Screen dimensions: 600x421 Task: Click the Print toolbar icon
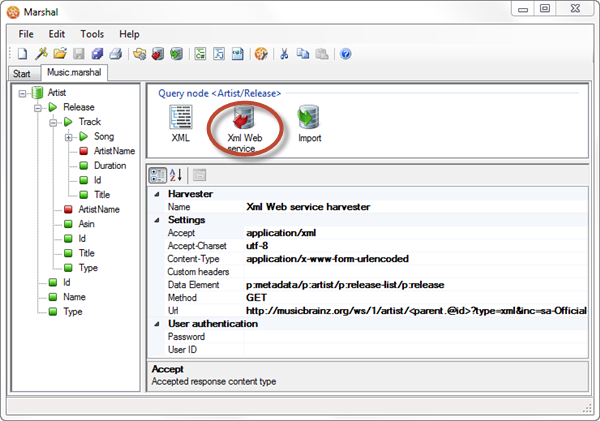click(116, 53)
